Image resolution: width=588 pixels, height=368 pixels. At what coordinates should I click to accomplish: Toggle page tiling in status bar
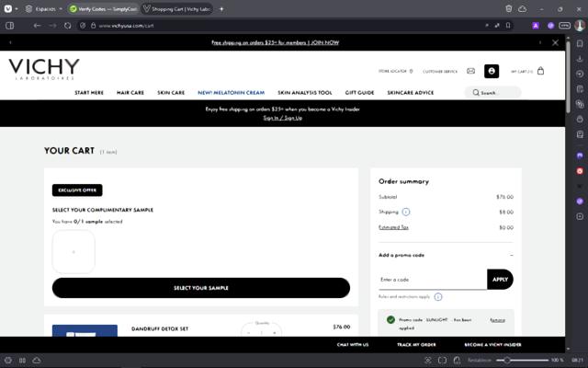pos(442,360)
